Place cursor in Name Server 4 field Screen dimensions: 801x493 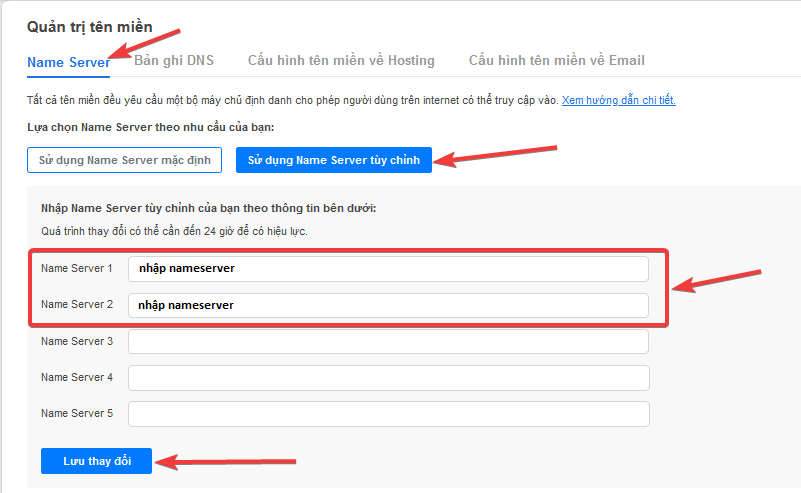[388, 378]
